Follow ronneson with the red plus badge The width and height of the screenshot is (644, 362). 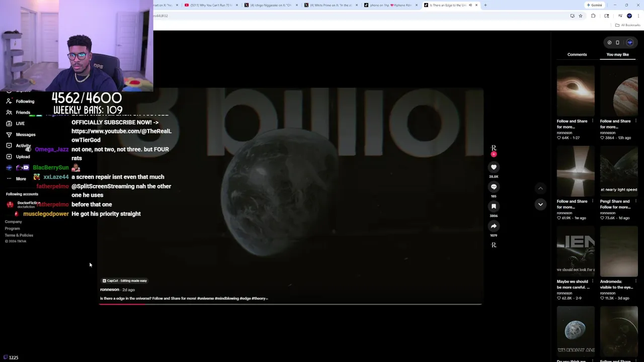click(x=494, y=154)
